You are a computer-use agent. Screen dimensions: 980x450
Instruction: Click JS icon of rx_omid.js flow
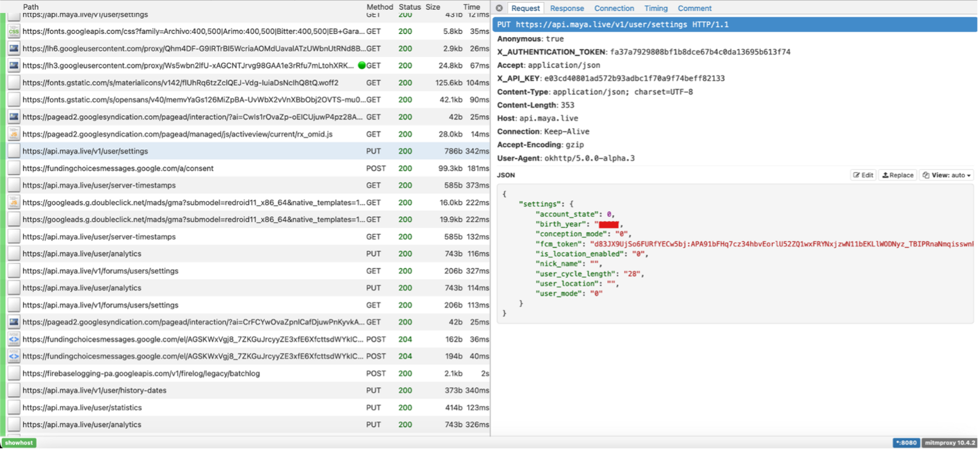tap(14, 134)
